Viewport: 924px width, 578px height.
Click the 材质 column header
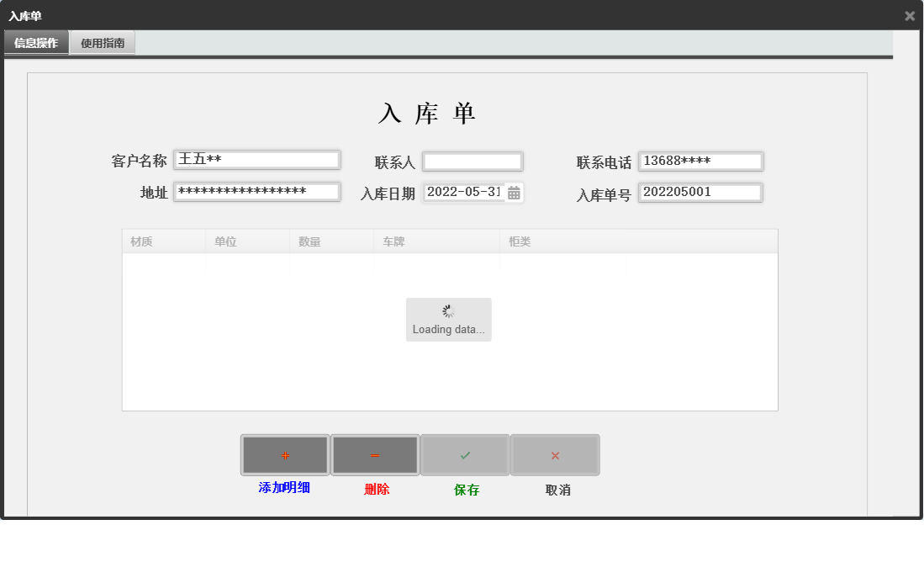(140, 241)
